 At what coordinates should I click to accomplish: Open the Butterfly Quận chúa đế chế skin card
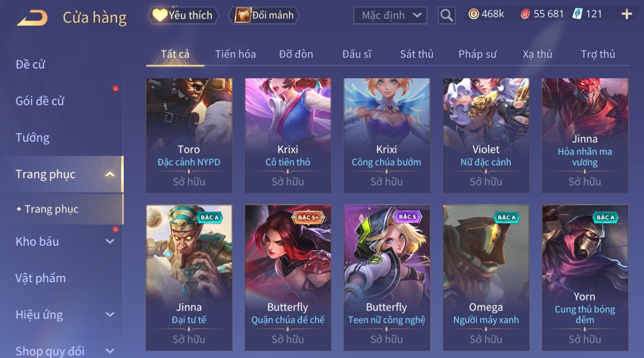click(x=288, y=277)
